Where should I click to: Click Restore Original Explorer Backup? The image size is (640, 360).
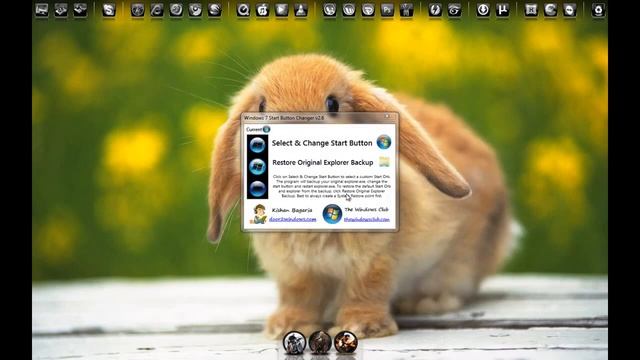click(x=322, y=162)
